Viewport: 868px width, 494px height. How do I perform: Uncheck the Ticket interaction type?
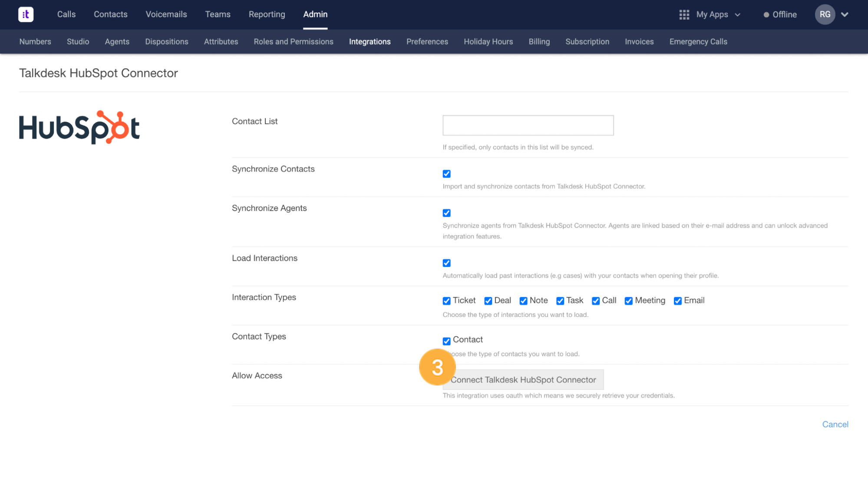(446, 301)
